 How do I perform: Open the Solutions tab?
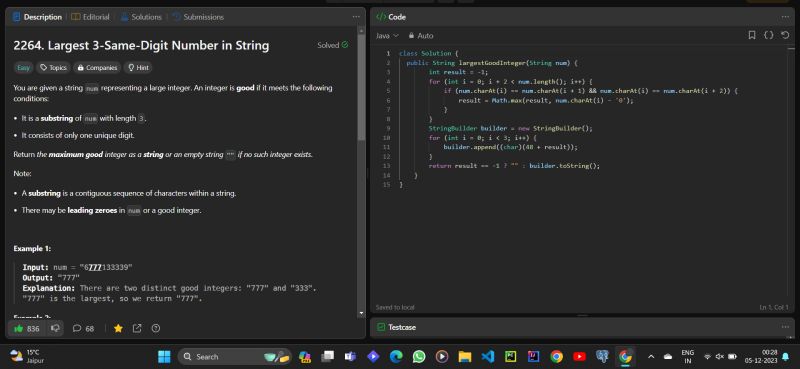(141, 17)
